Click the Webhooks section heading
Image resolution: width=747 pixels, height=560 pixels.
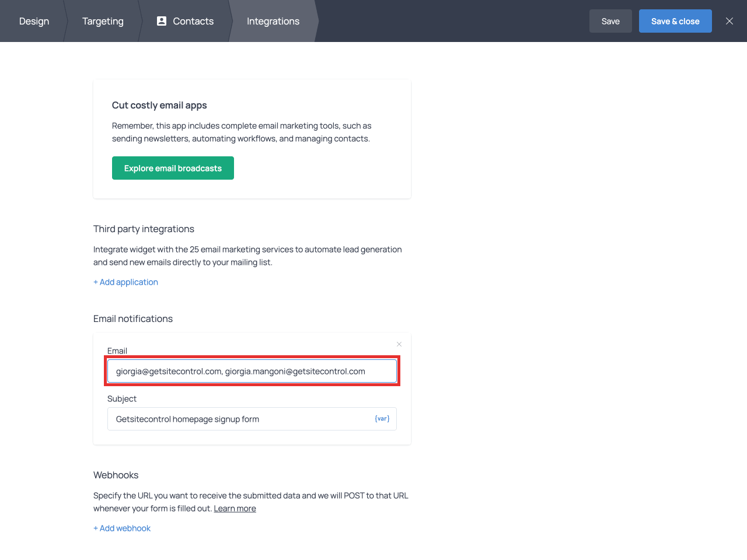[x=116, y=475]
